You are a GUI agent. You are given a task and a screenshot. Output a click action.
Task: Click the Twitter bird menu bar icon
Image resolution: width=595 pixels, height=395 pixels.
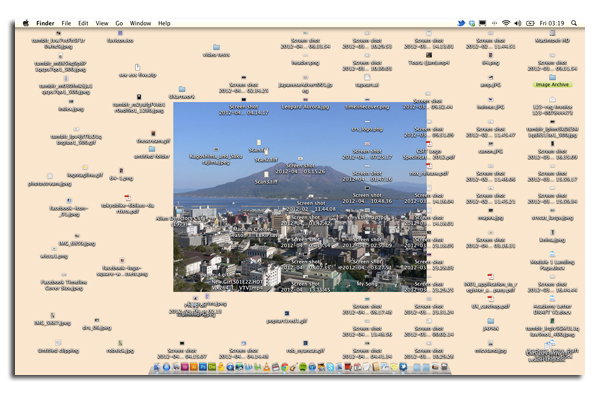461,23
